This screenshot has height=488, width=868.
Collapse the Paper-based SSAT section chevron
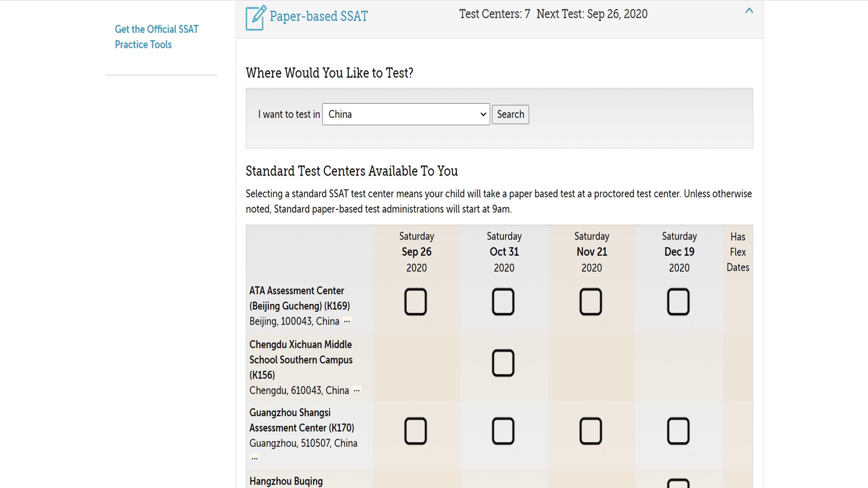tap(749, 11)
